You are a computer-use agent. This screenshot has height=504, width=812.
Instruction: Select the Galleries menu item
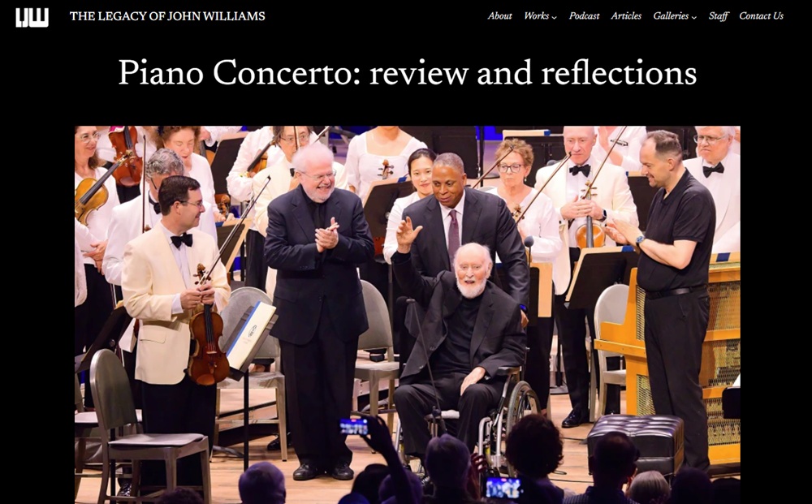[x=671, y=16]
